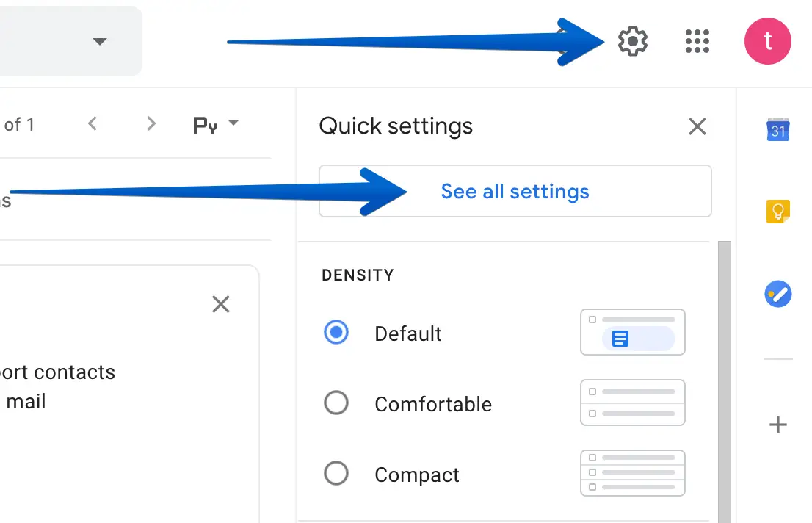Click the Compact density preview thumbnail
The width and height of the screenshot is (812, 523).
[632, 473]
